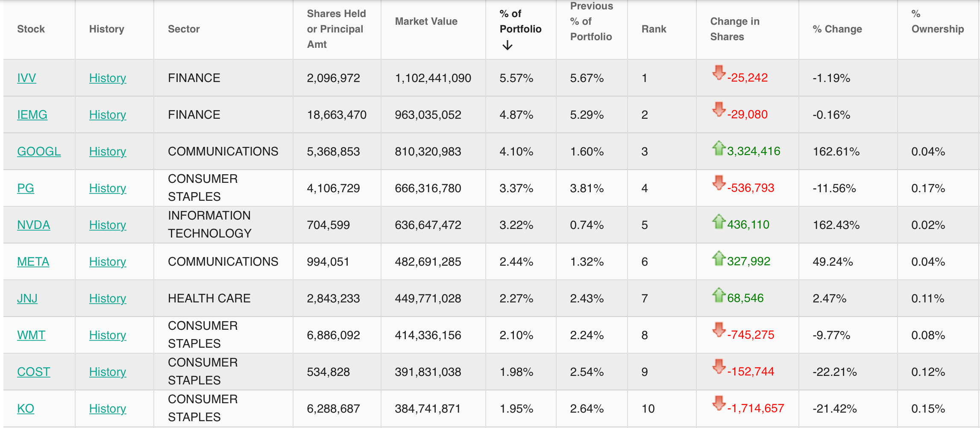Open History link for GOOGL
This screenshot has height=428, width=980.
pos(108,152)
